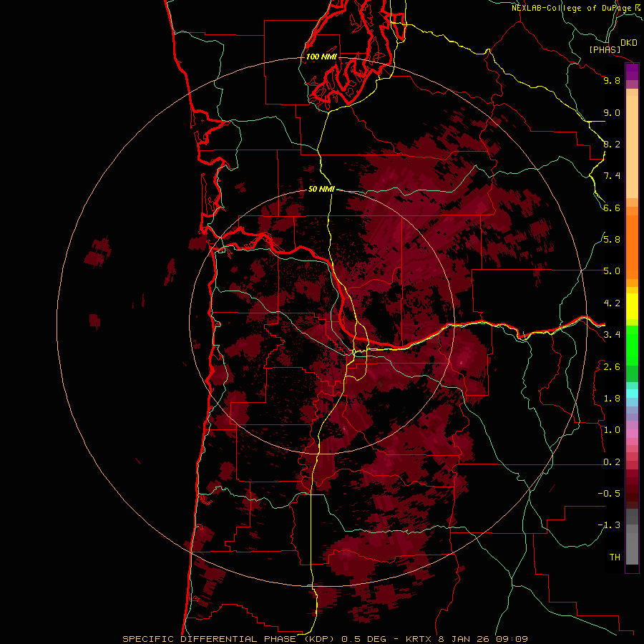Screen dimensions: 644x644
Task: Click the 5.0 scale value
Action: (612, 271)
